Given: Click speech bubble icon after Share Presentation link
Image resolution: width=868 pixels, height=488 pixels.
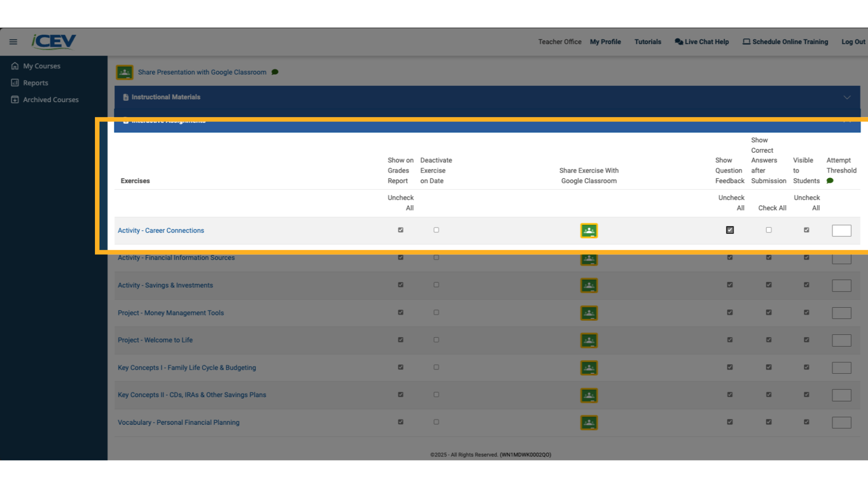Looking at the screenshot, I should coord(275,72).
